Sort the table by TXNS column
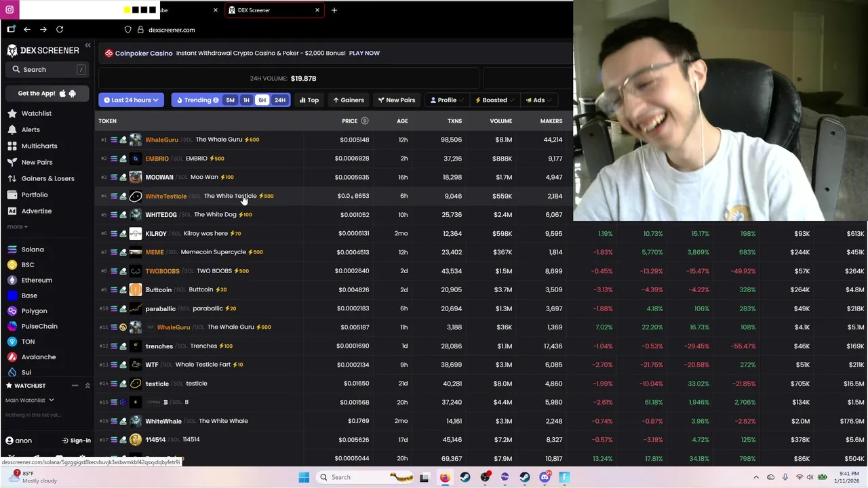This screenshot has height=488, width=868. point(454,121)
